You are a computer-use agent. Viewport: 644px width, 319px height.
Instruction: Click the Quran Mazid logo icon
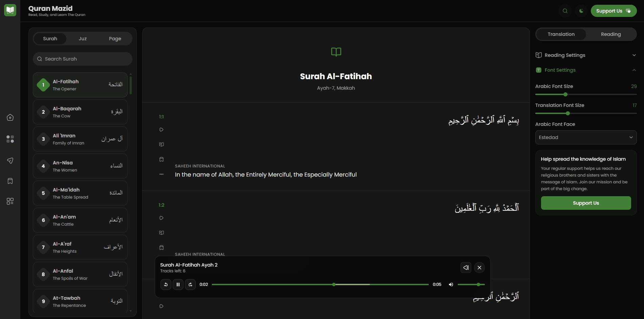point(10,10)
